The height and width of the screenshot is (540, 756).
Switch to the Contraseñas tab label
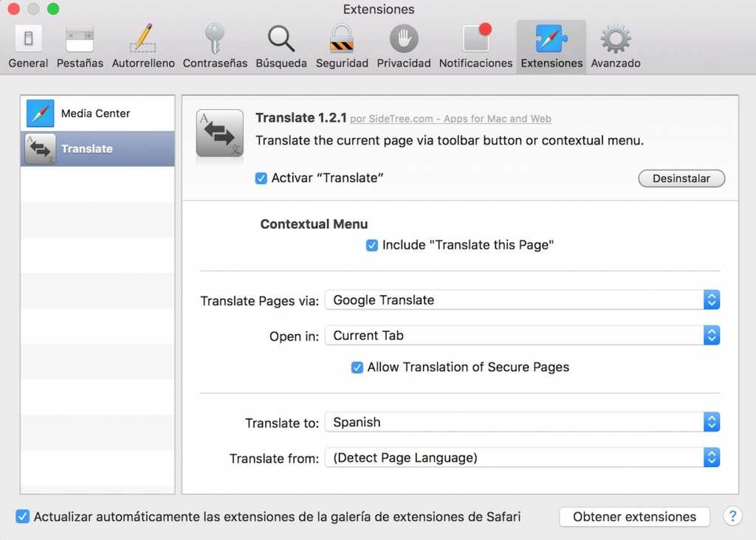[215, 63]
